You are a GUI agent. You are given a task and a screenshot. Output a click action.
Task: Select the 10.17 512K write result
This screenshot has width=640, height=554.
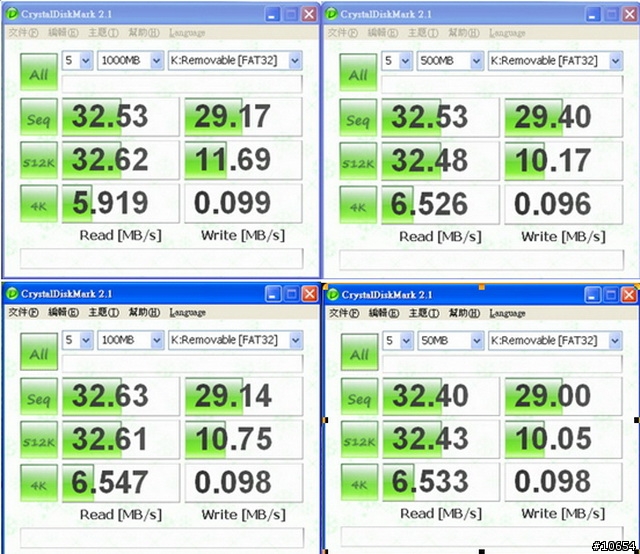point(564,161)
